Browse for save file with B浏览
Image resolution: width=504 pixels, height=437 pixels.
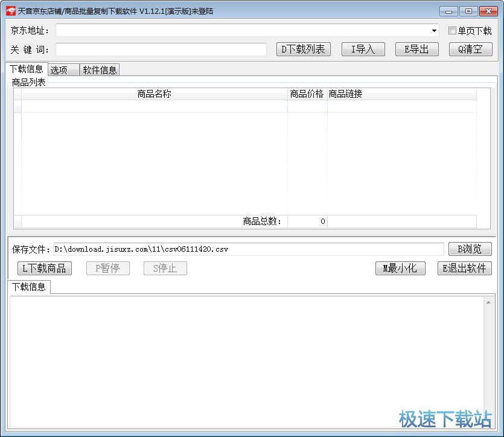(x=470, y=249)
